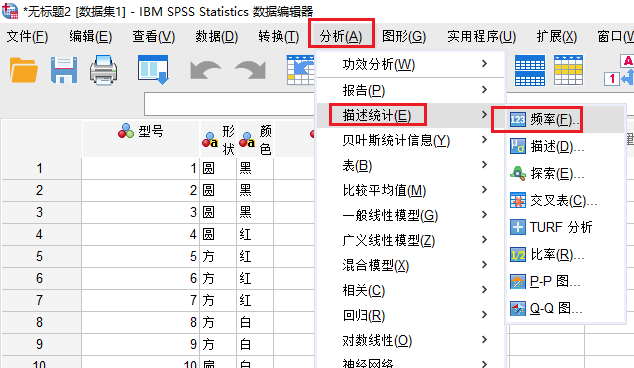Click 形状 cell 圆 in row 4
The width and height of the screenshot is (634, 368).
click(x=218, y=234)
